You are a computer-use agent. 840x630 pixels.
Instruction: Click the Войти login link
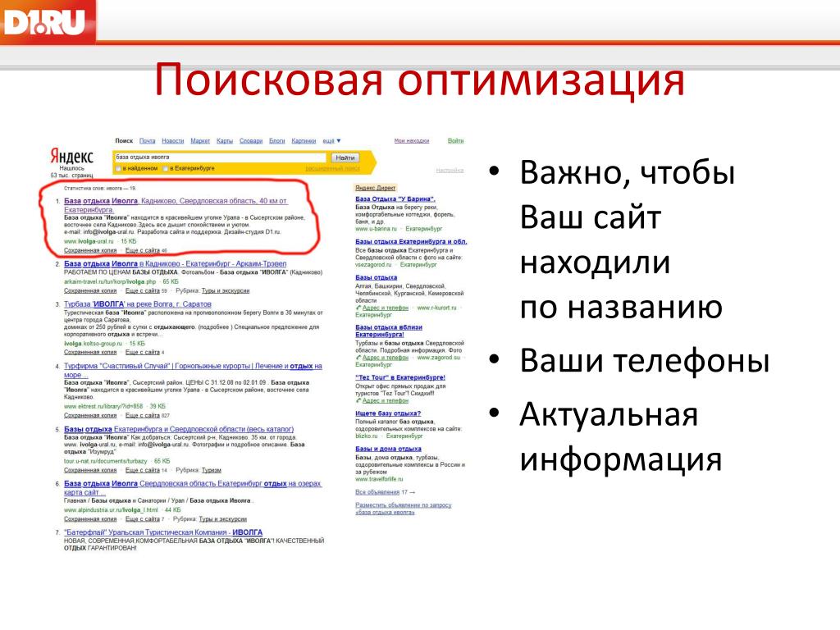point(455,141)
